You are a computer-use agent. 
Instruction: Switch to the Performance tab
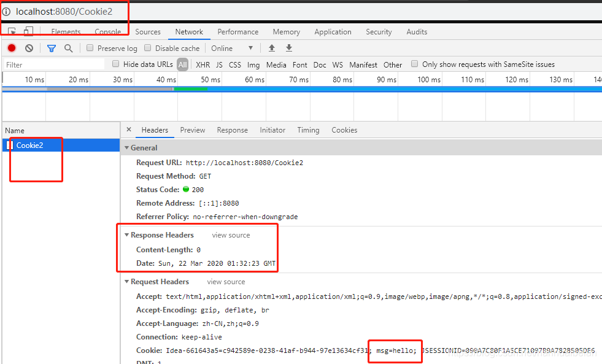pos(237,32)
